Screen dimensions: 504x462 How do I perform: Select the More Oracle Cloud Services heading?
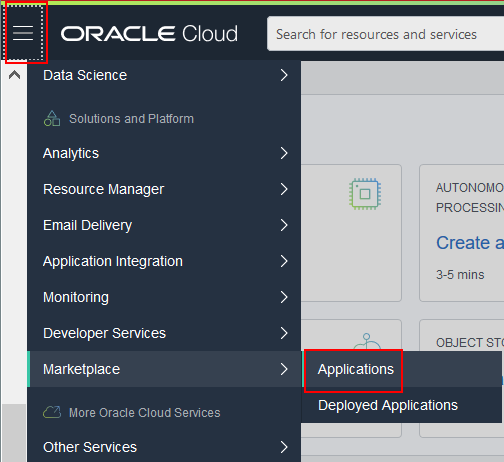(x=145, y=413)
